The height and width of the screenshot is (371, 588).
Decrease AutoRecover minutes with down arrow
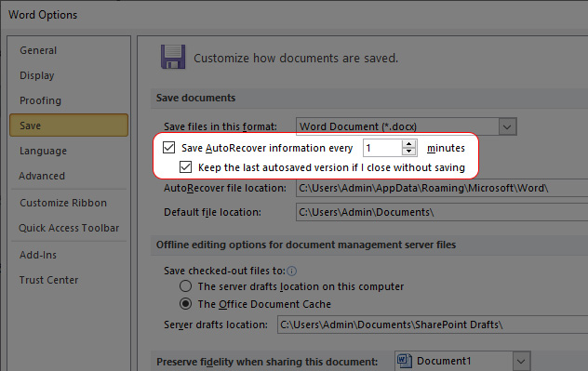(408, 152)
